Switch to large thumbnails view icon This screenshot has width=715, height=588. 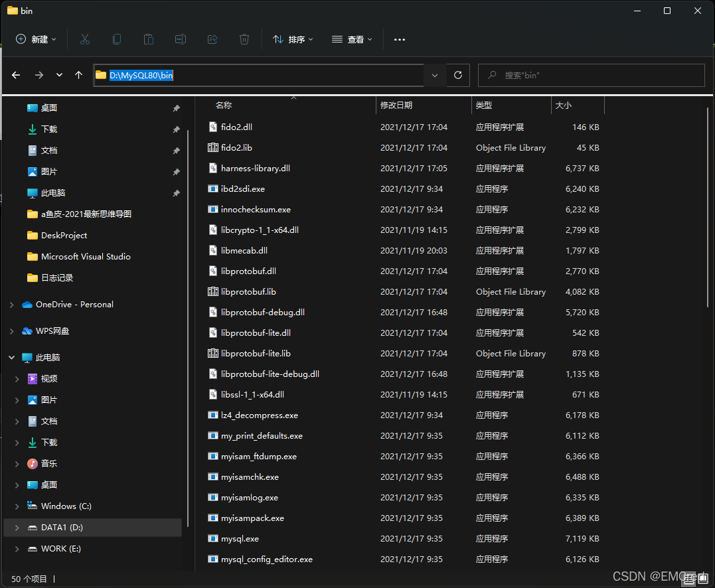click(702, 579)
